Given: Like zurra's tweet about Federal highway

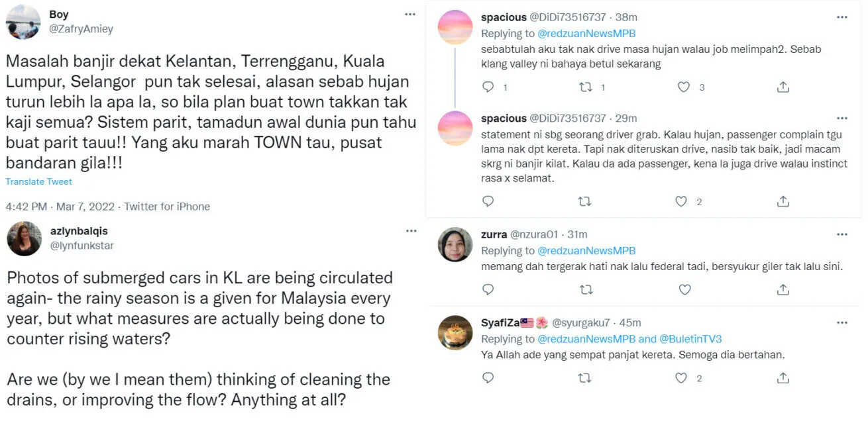Looking at the screenshot, I should [x=684, y=289].
